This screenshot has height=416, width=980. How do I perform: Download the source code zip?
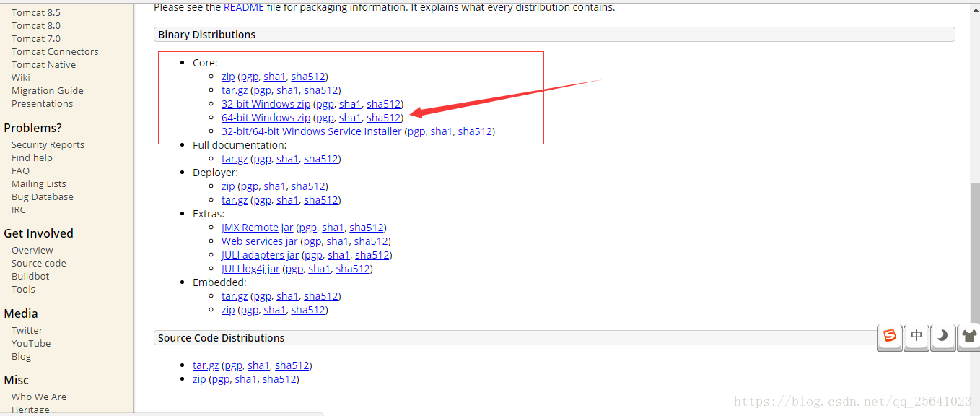coord(199,379)
